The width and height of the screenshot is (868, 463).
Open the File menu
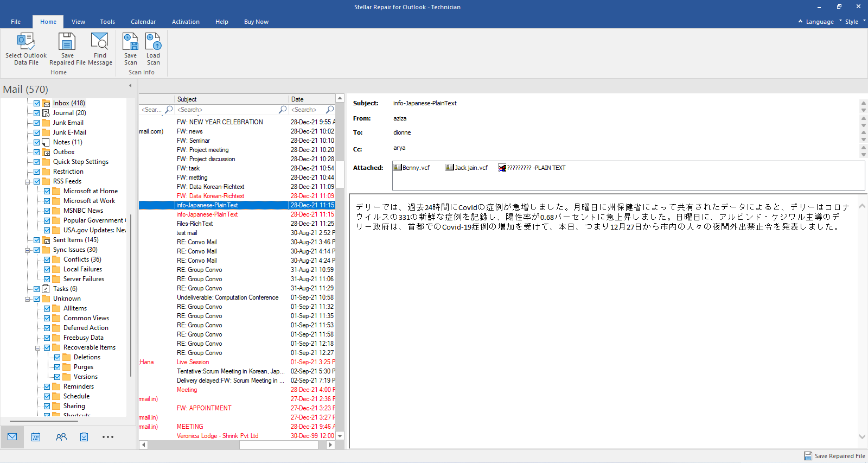16,22
